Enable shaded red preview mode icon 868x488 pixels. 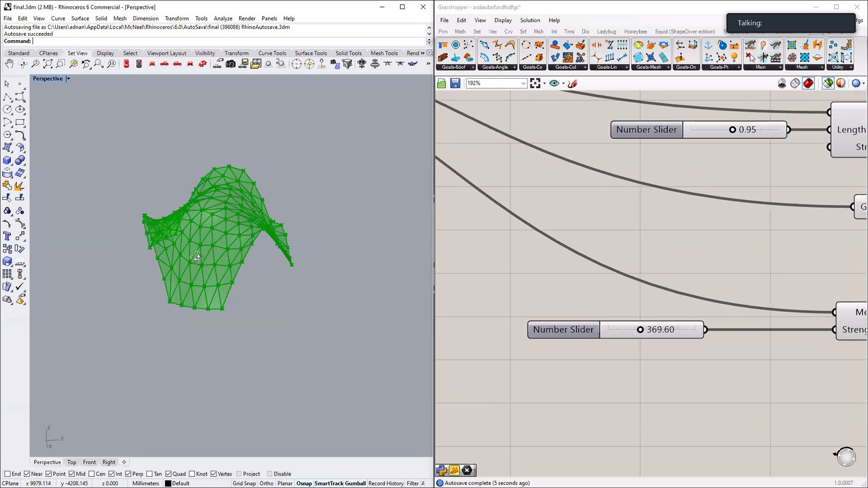point(808,83)
